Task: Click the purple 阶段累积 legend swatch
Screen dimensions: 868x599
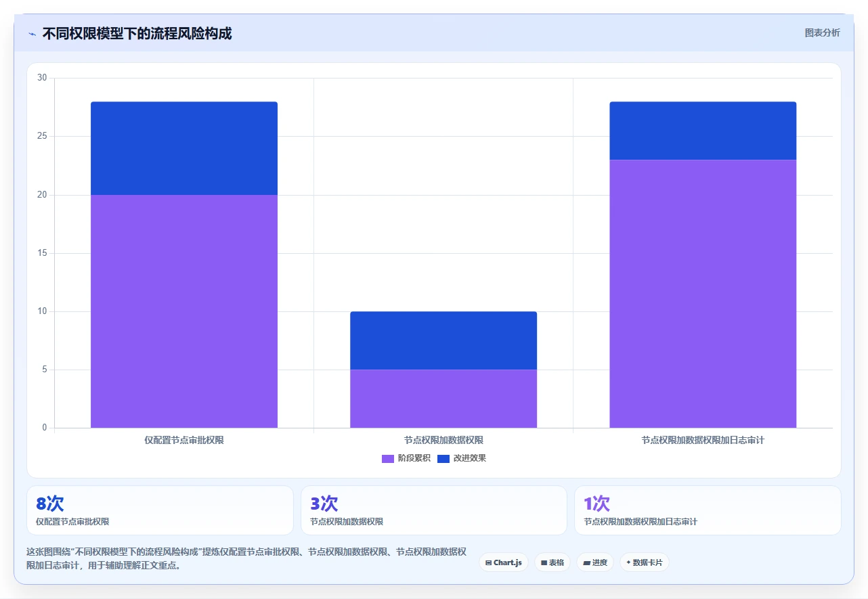Action: pyautogui.click(x=388, y=458)
